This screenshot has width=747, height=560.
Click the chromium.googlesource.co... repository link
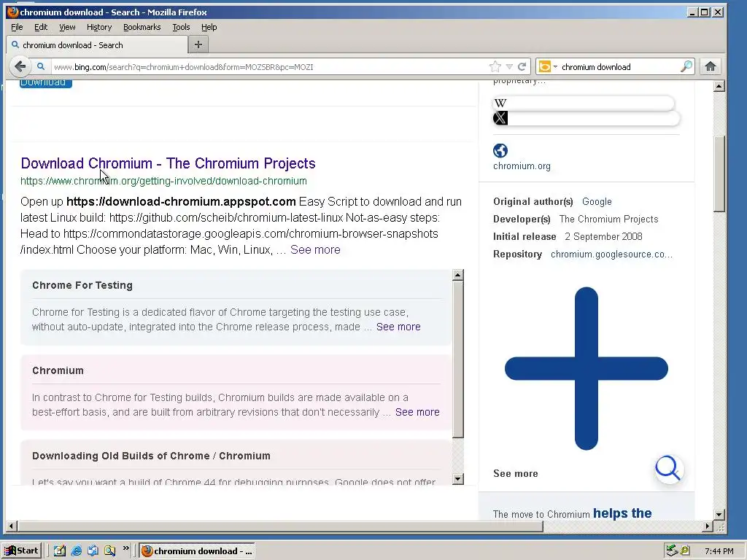612,254
